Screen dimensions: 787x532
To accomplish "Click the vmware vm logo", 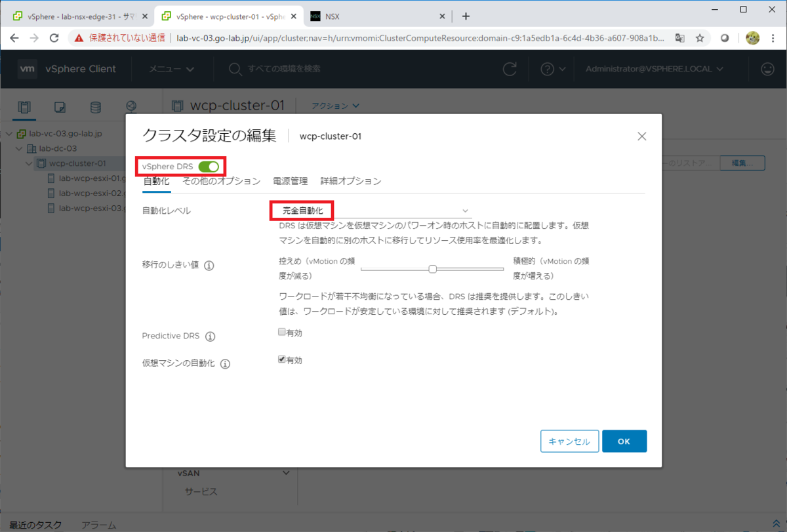I will pos(27,69).
